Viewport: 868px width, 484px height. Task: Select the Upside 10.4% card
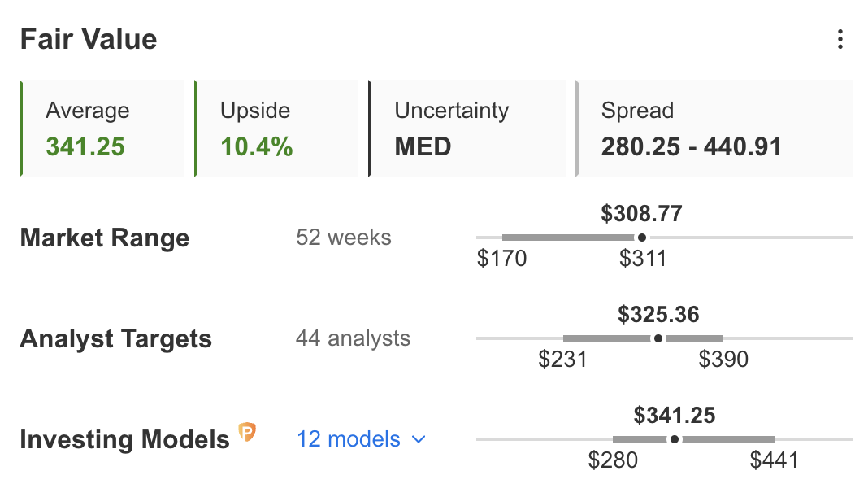[276, 129]
